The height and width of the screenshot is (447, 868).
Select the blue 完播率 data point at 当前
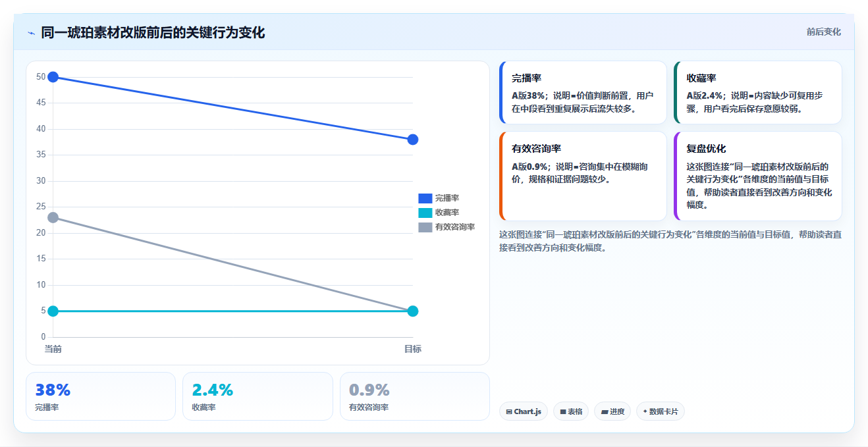pyautogui.click(x=53, y=77)
